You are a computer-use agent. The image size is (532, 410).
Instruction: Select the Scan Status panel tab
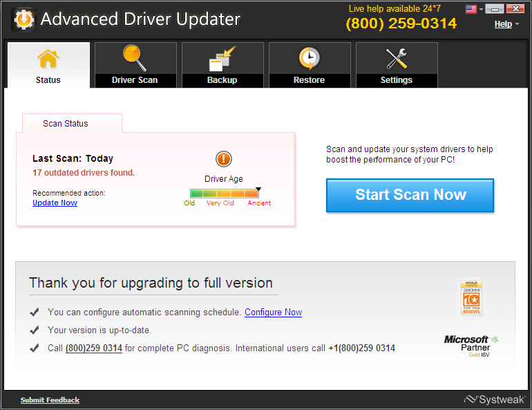coord(72,123)
